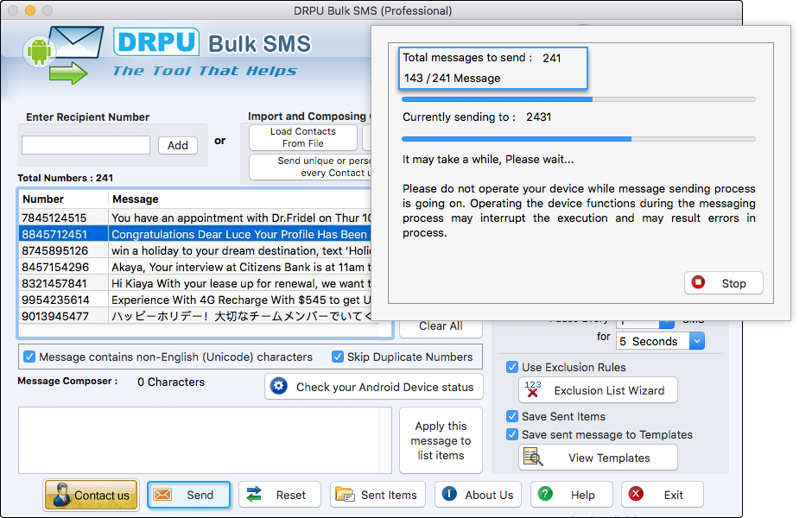This screenshot has width=812, height=518.
Task: Click Send unique or personalized button
Action: click(x=310, y=167)
